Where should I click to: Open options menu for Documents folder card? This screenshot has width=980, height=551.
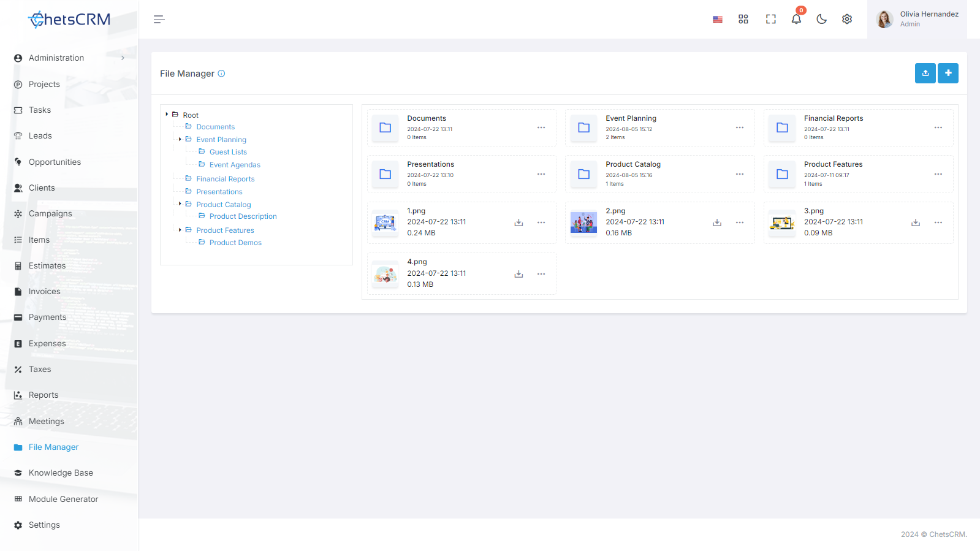pyautogui.click(x=541, y=127)
